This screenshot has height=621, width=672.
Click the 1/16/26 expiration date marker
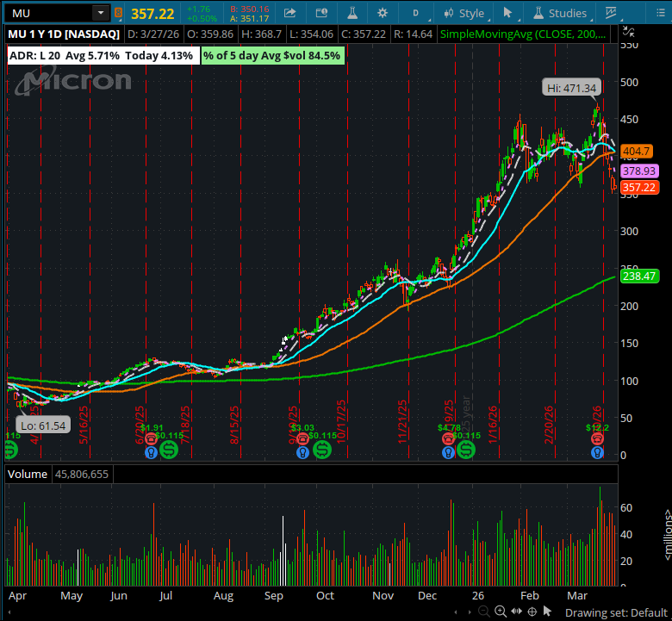tap(493, 425)
